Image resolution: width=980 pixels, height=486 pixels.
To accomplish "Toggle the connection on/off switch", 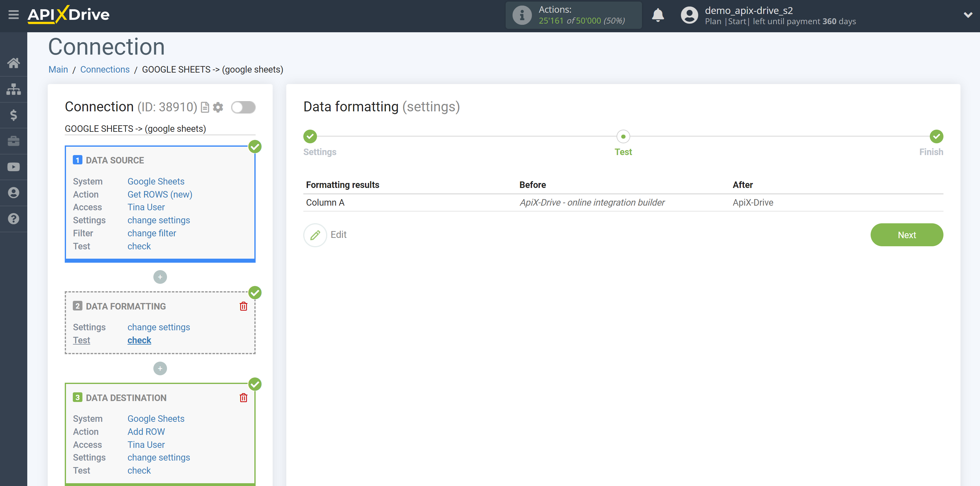I will click(243, 107).
